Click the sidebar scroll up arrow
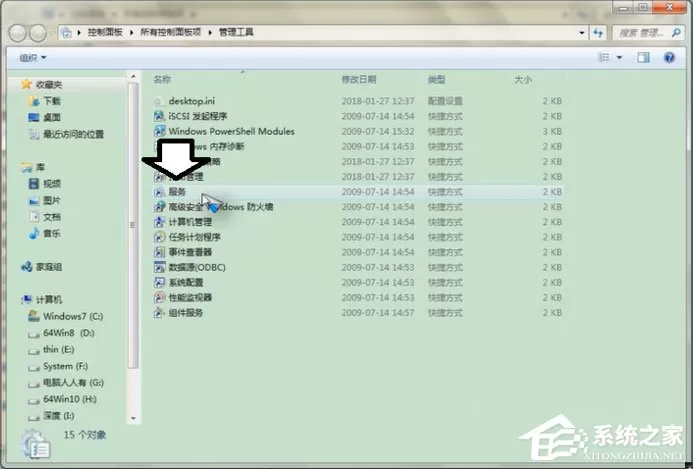693x469 pixels. (x=133, y=76)
